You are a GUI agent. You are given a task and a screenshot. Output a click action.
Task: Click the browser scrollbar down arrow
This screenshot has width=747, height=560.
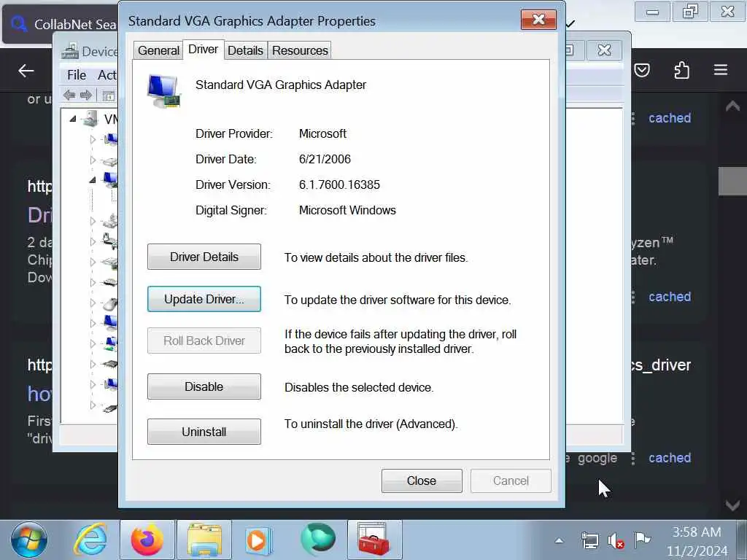(732, 505)
